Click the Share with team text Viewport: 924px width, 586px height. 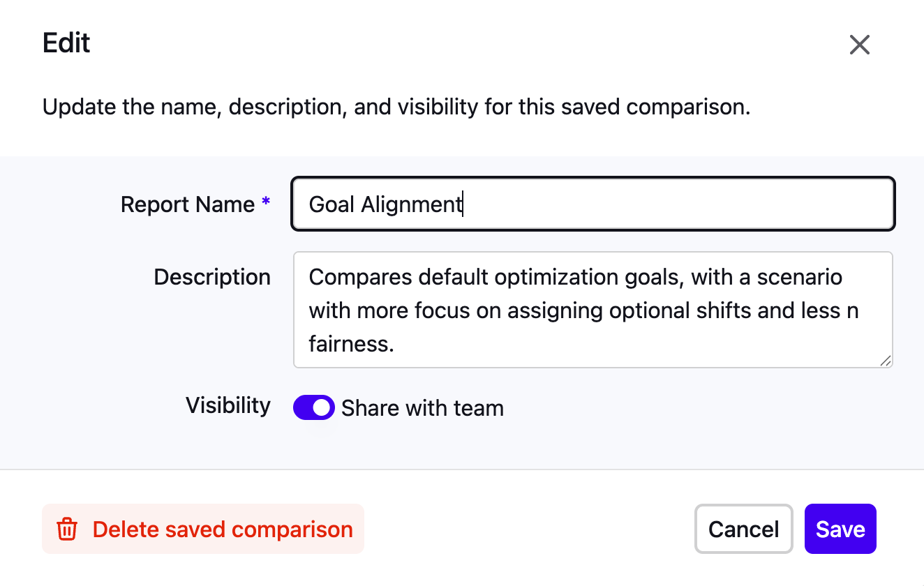[x=422, y=407]
